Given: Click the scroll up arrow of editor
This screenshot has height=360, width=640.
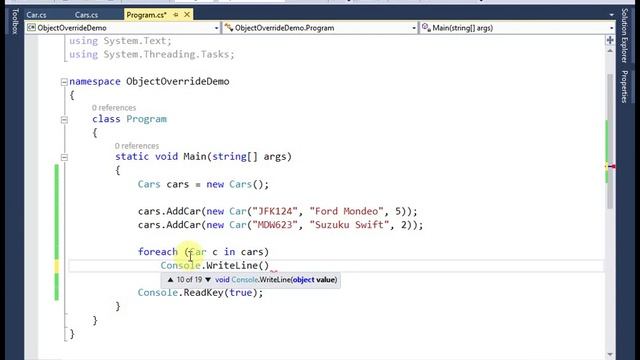Looking at the screenshot, I should [610, 51].
